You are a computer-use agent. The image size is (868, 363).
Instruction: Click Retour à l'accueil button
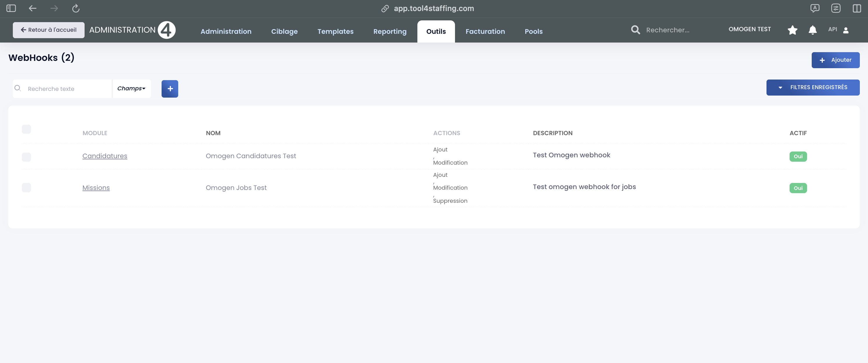48,30
